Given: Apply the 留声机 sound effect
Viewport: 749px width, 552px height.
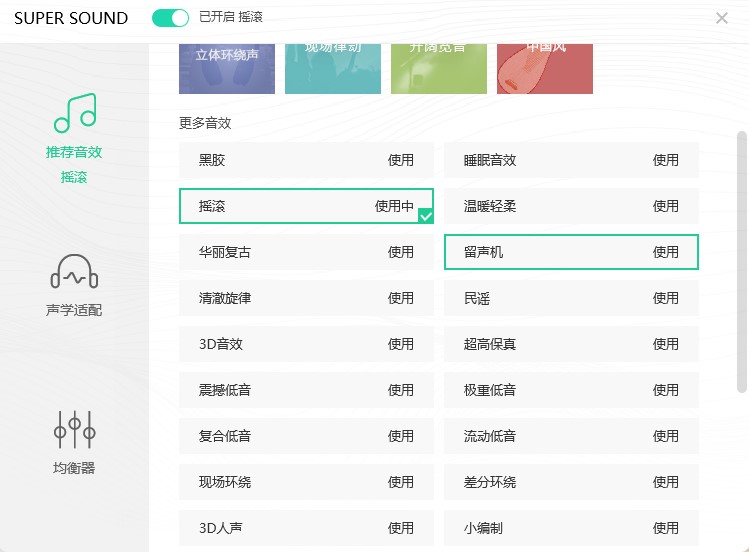Looking at the screenshot, I should 666,252.
